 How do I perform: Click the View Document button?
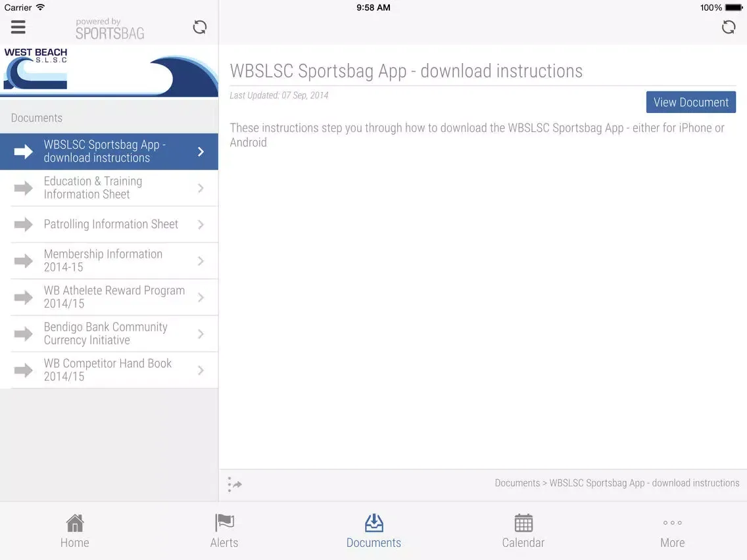coord(691,103)
